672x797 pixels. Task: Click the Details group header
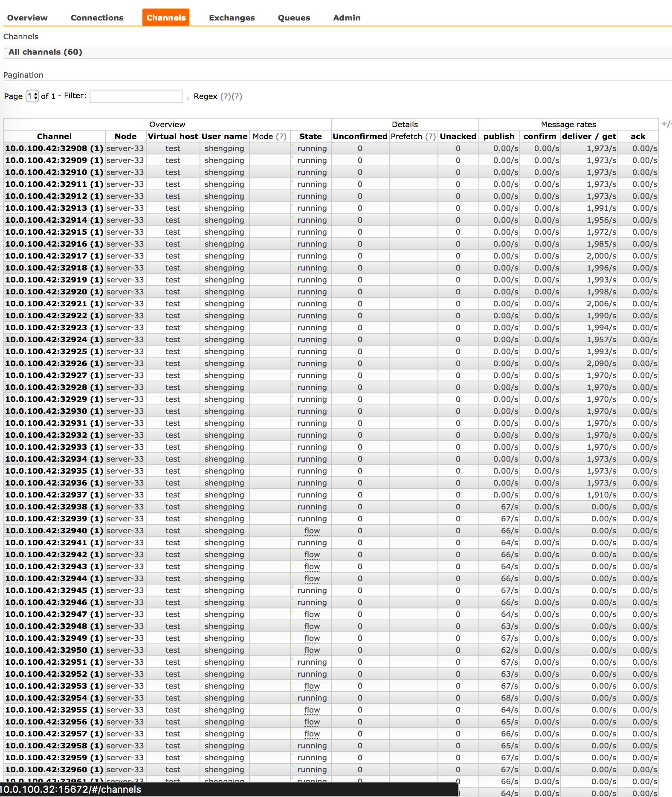click(405, 124)
